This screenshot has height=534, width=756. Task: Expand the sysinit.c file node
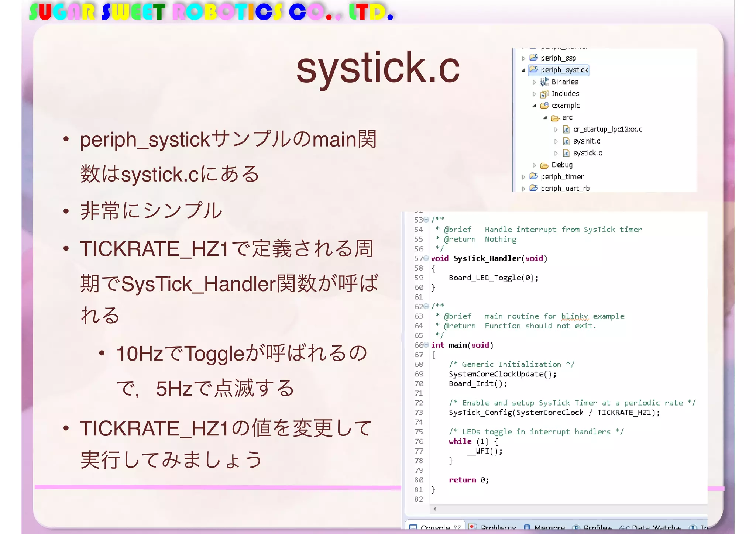coord(556,141)
